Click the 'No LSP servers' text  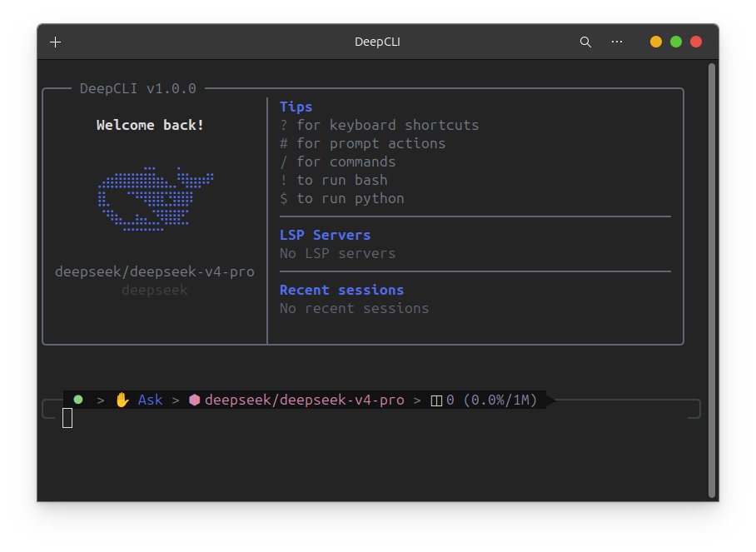(337, 253)
